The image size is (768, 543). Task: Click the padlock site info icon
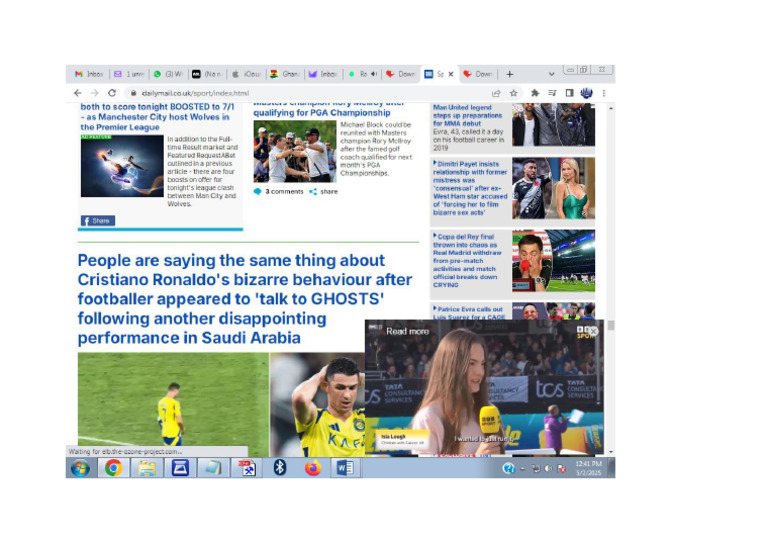click(133, 93)
